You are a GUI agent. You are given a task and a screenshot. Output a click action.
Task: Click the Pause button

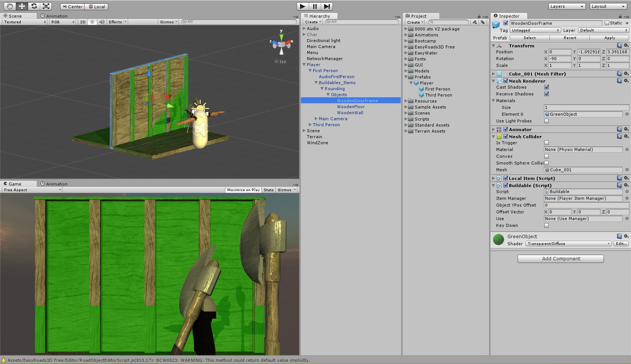click(315, 6)
